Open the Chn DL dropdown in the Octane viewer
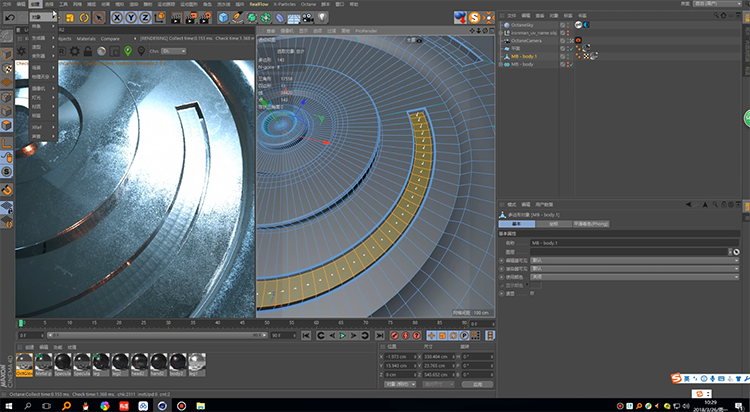This screenshot has height=412, width=750. coord(174,51)
